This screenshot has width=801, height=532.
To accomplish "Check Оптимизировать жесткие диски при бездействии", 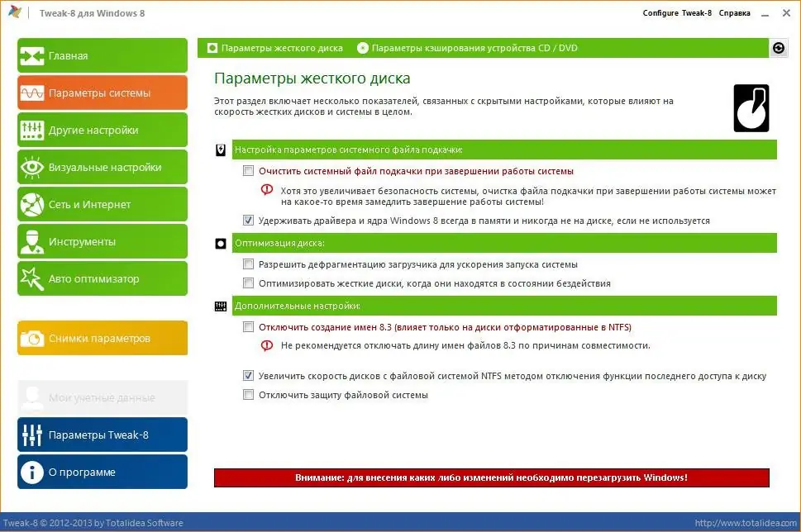I will click(x=248, y=283).
